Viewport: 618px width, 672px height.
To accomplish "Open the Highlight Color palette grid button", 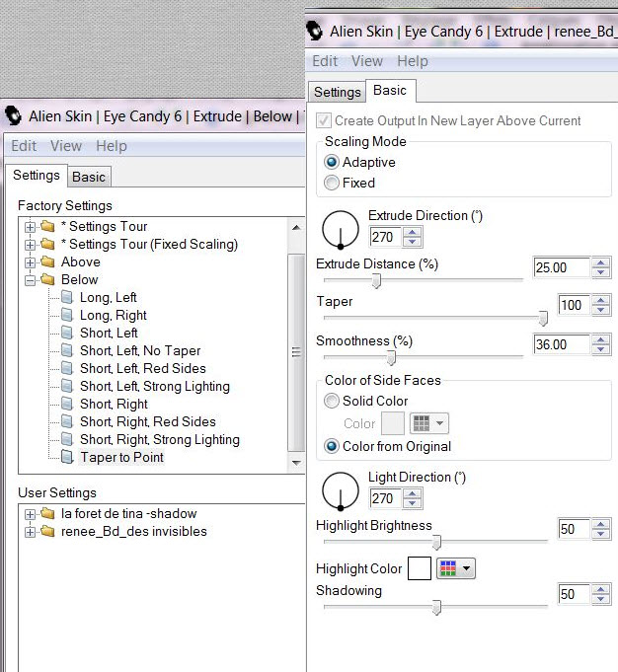I will [456, 568].
